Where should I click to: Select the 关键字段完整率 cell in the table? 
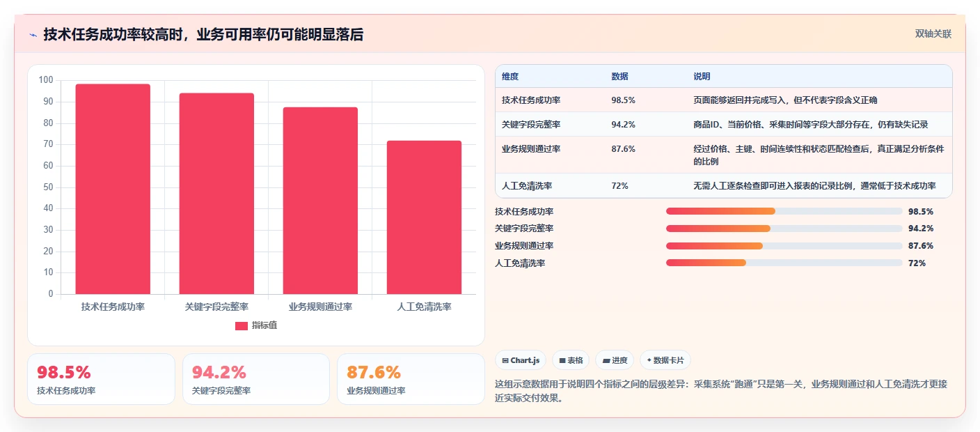(x=531, y=125)
